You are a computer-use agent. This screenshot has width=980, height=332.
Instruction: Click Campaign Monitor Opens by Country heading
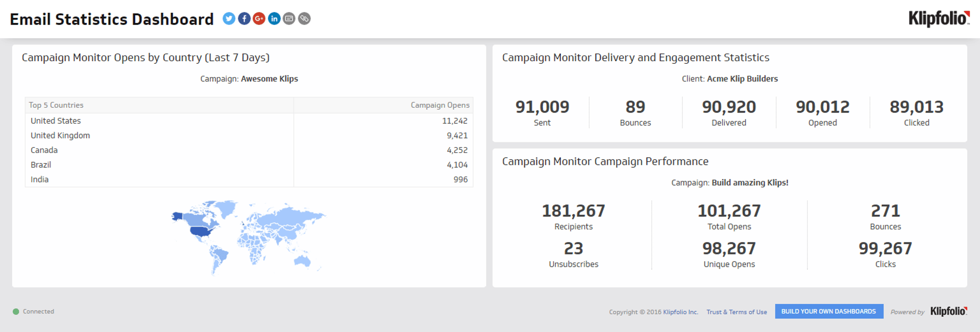click(145, 58)
